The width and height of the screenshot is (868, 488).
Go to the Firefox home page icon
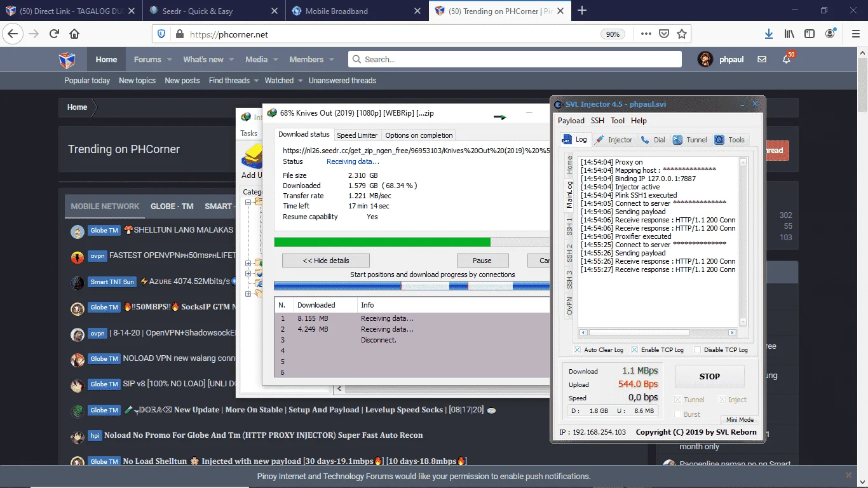pos(74,34)
